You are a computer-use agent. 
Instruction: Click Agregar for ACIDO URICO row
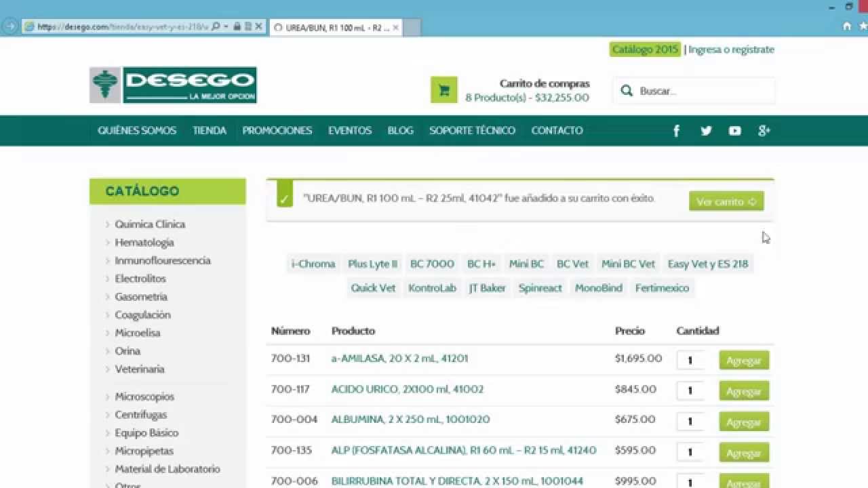(x=744, y=391)
